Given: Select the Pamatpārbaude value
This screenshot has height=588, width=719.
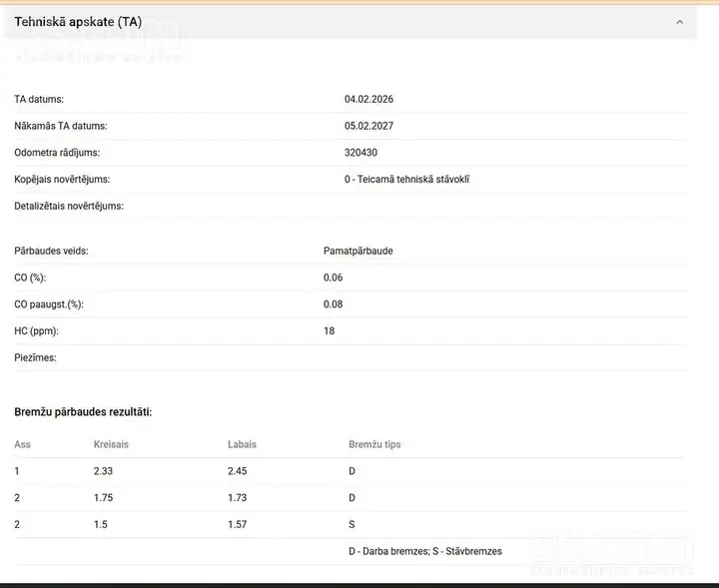Looking at the screenshot, I should (x=359, y=252).
